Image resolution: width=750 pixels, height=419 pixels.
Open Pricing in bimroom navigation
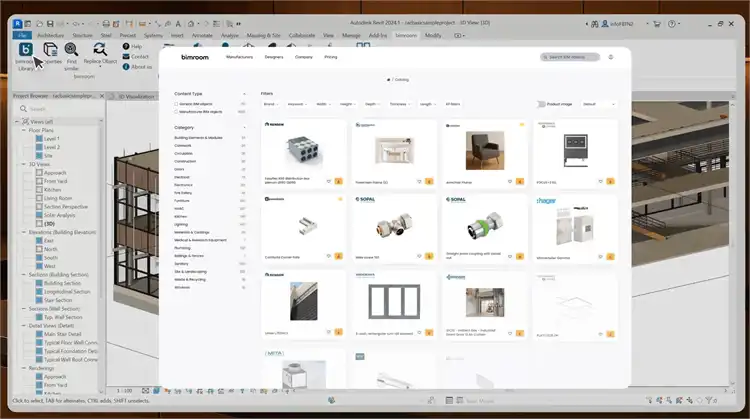(331, 57)
